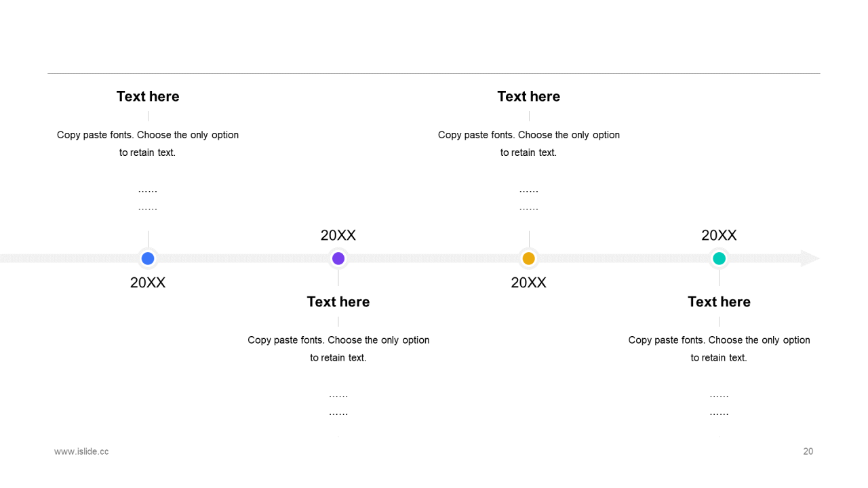Select 20XX label above purple dot
Viewport: 868px width, 488px height.
pyautogui.click(x=338, y=235)
